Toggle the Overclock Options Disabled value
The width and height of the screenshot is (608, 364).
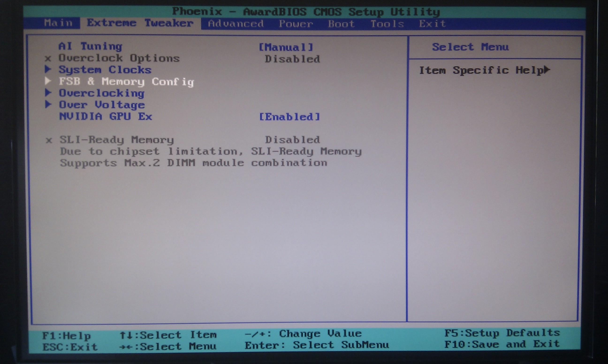tap(292, 59)
